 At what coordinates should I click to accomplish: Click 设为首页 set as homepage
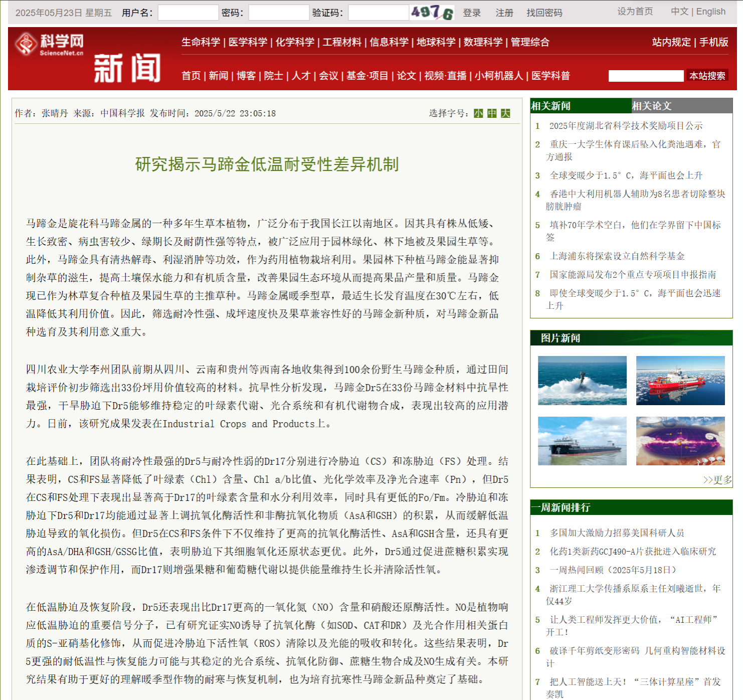click(635, 12)
